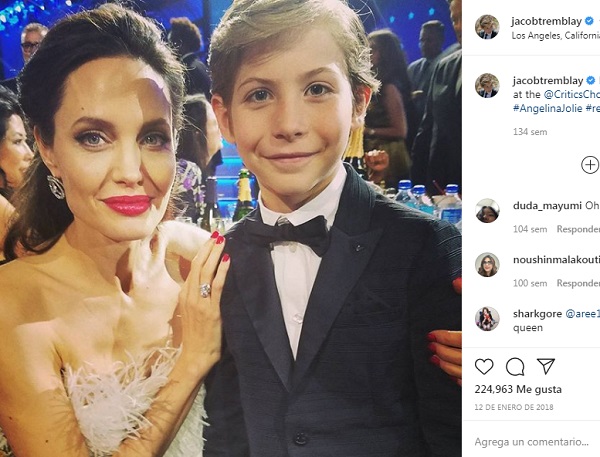Like the post with the heart icon

tap(484, 366)
